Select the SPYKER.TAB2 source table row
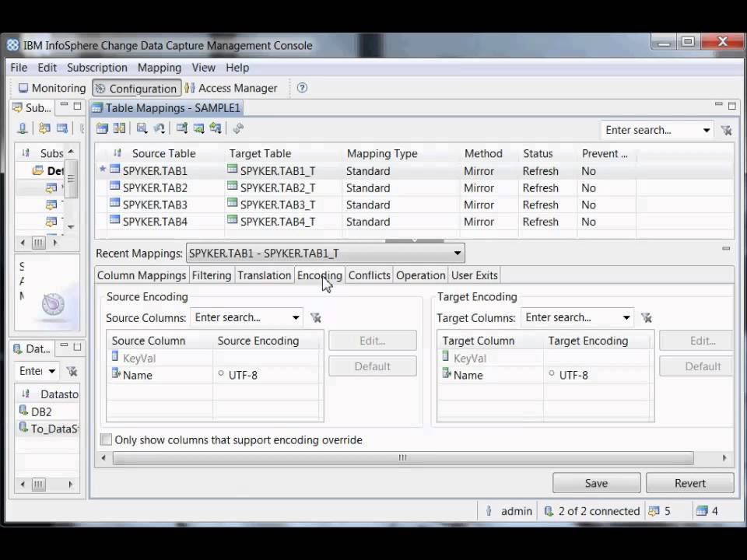 pyautogui.click(x=155, y=188)
